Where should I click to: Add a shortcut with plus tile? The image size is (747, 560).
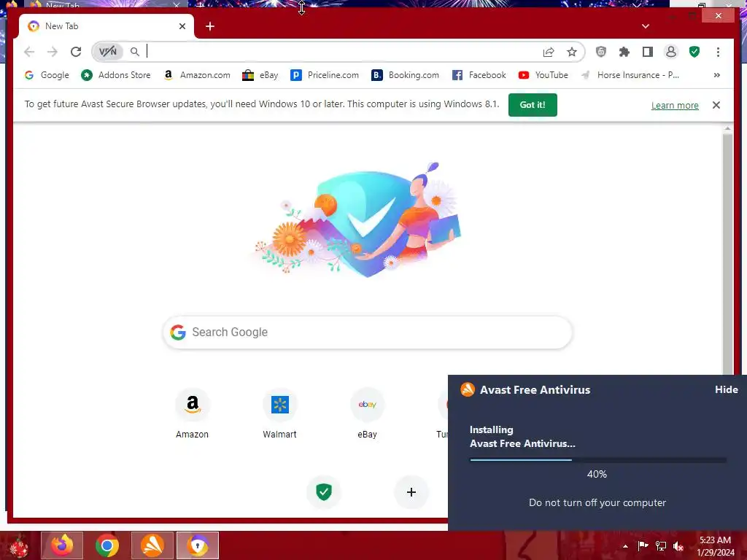[411, 492]
